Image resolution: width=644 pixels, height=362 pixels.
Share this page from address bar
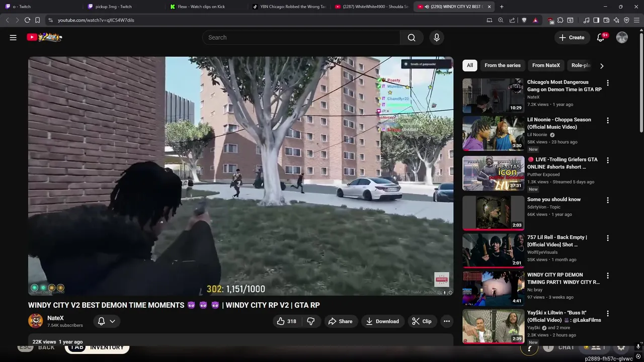[512, 20]
